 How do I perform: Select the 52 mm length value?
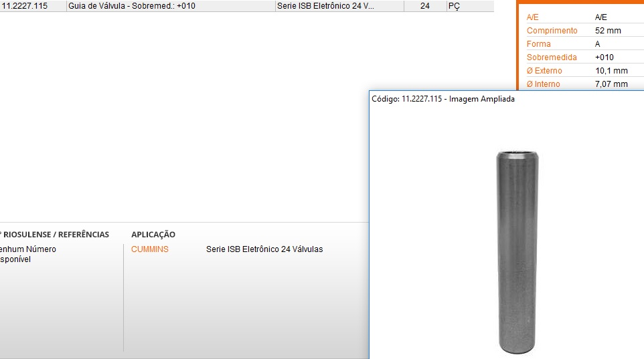(608, 31)
